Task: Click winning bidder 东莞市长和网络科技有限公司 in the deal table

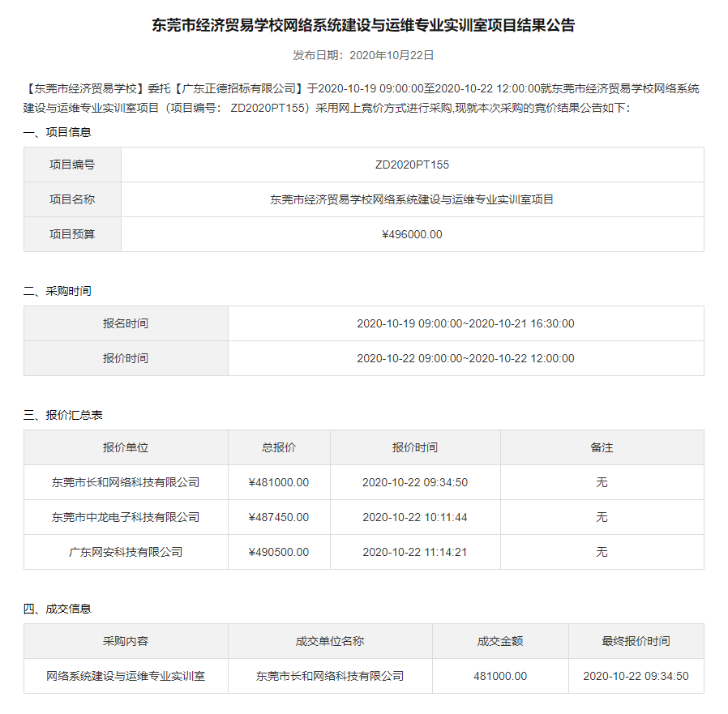Action: pyautogui.click(x=330, y=676)
